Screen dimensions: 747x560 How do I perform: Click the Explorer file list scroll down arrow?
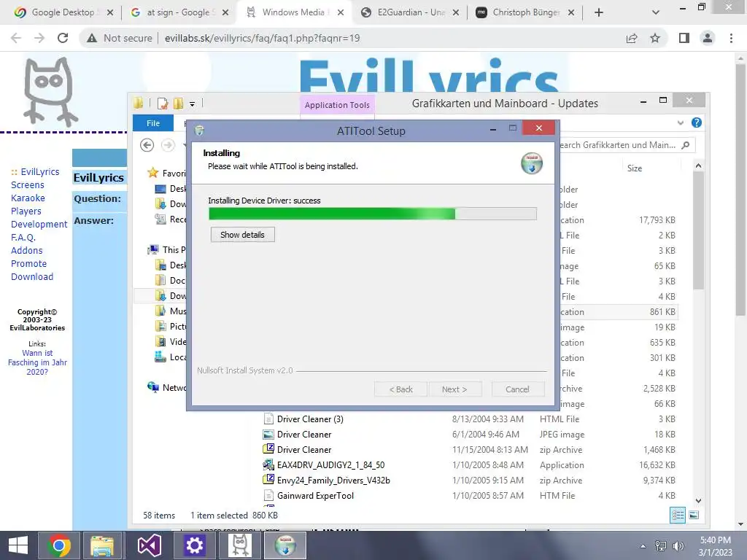698,500
